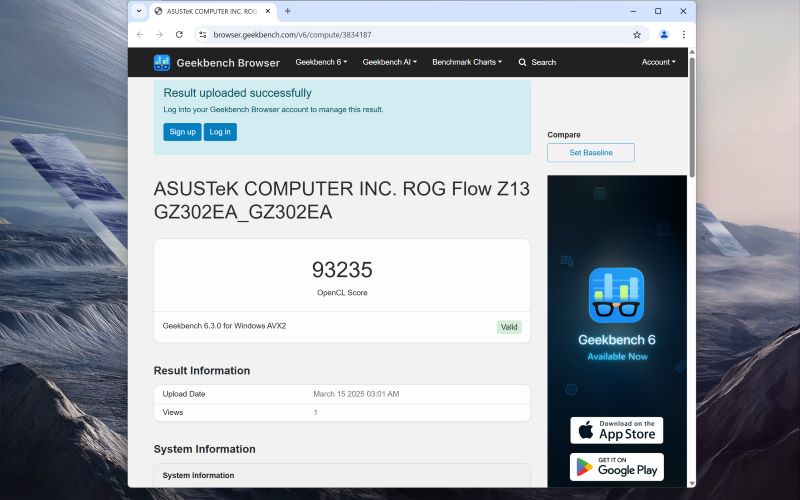Click the 93235 OpenCL score value
This screenshot has width=800, height=500.
coord(342,270)
